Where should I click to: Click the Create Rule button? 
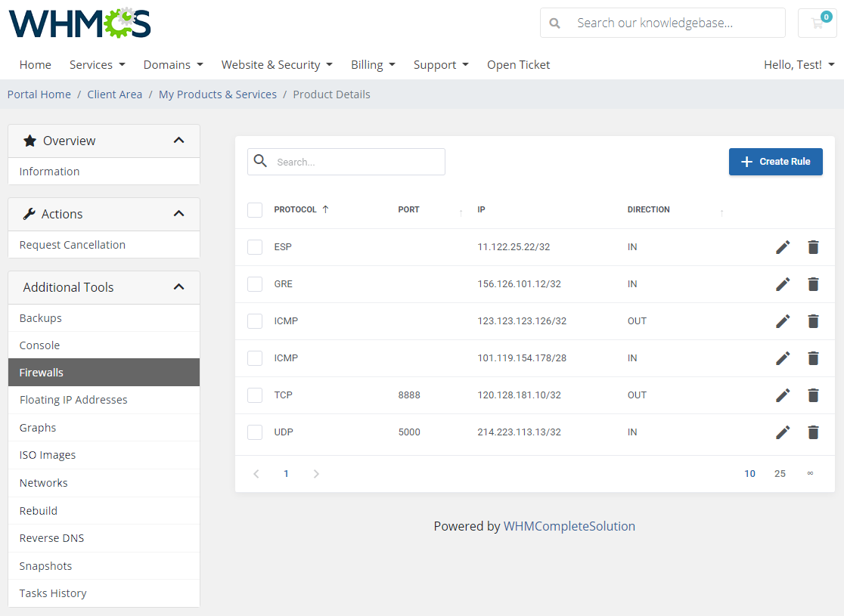[x=775, y=162]
